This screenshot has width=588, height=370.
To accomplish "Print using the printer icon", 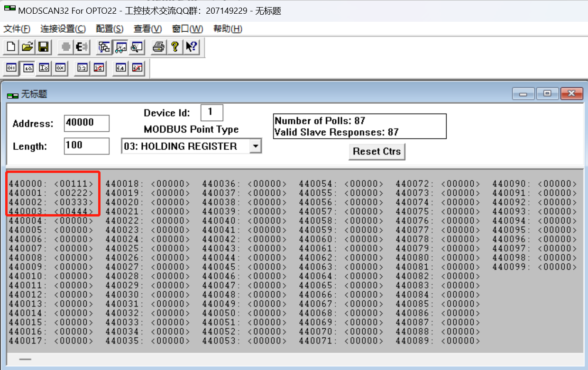I will click(x=159, y=46).
